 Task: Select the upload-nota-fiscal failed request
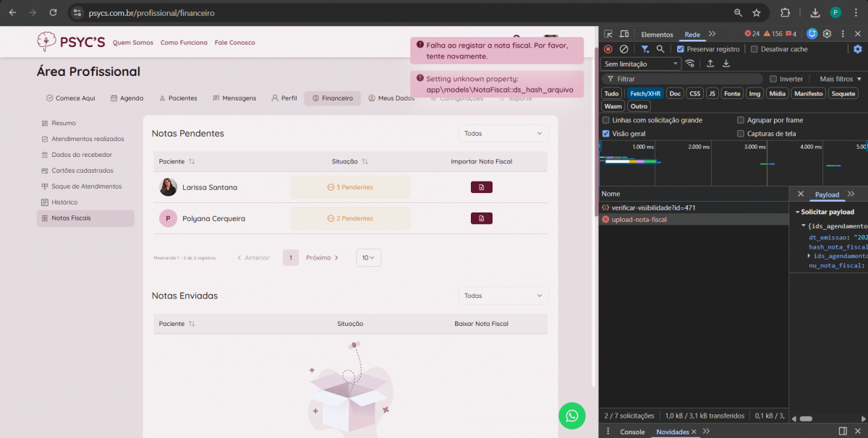click(x=639, y=220)
